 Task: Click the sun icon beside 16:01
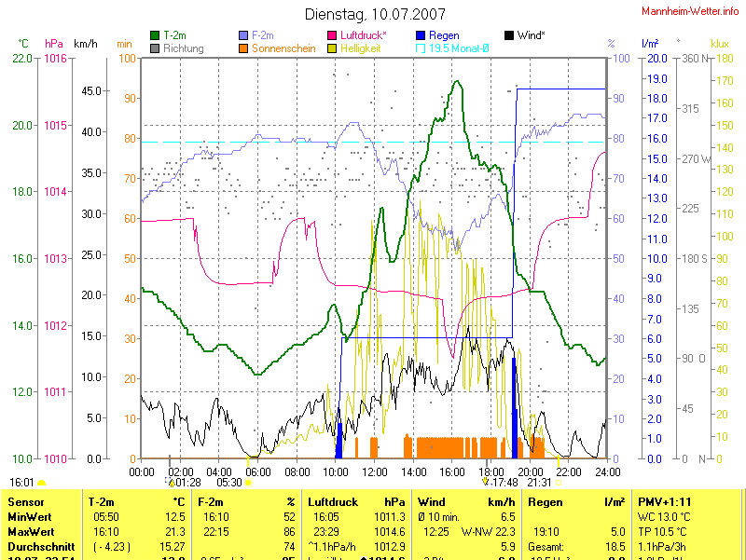(41, 483)
